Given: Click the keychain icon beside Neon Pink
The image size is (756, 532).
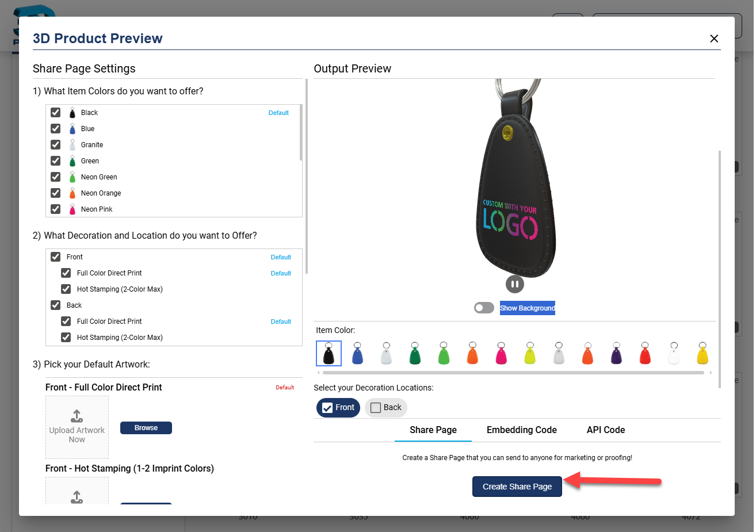Looking at the screenshot, I should [x=72, y=209].
